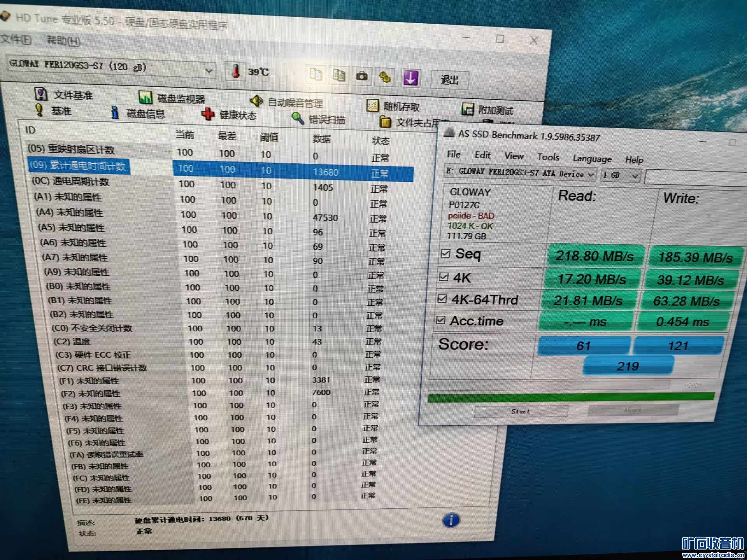
Task: Click the copy screenshot to clipboard icon
Action: [x=339, y=75]
